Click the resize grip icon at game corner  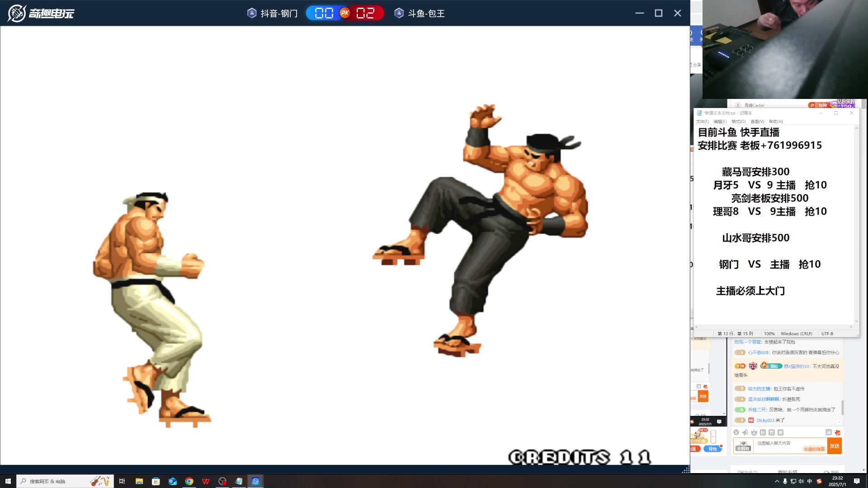[x=686, y=469]
